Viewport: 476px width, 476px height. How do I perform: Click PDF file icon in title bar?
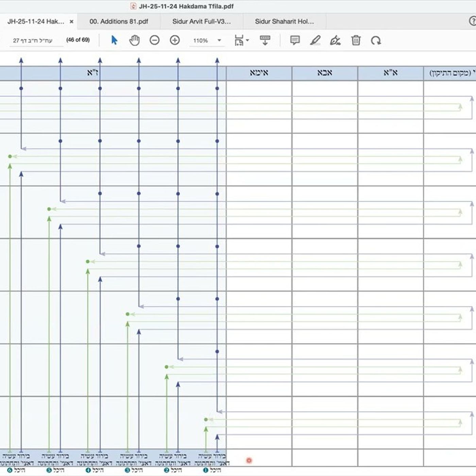pyautogui.click(x=133, y=6)
